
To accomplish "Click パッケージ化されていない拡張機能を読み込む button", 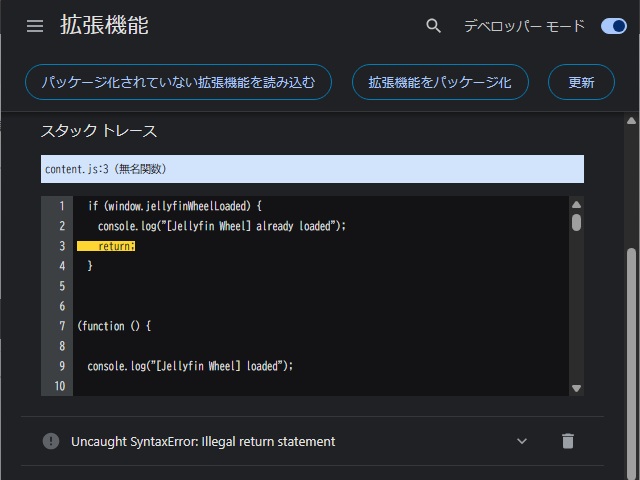I will point(178,82).
